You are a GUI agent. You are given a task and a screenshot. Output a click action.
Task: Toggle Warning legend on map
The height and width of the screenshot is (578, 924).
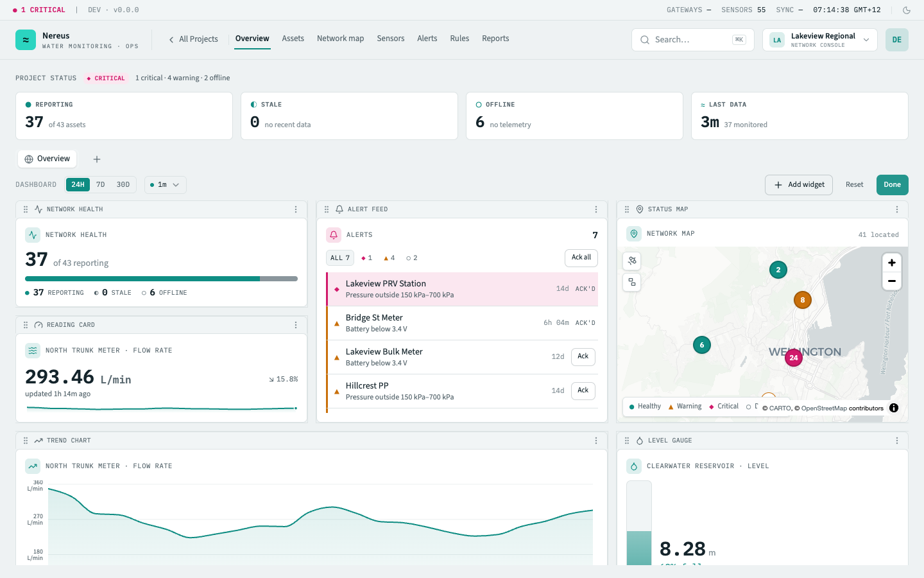[685, 407]
